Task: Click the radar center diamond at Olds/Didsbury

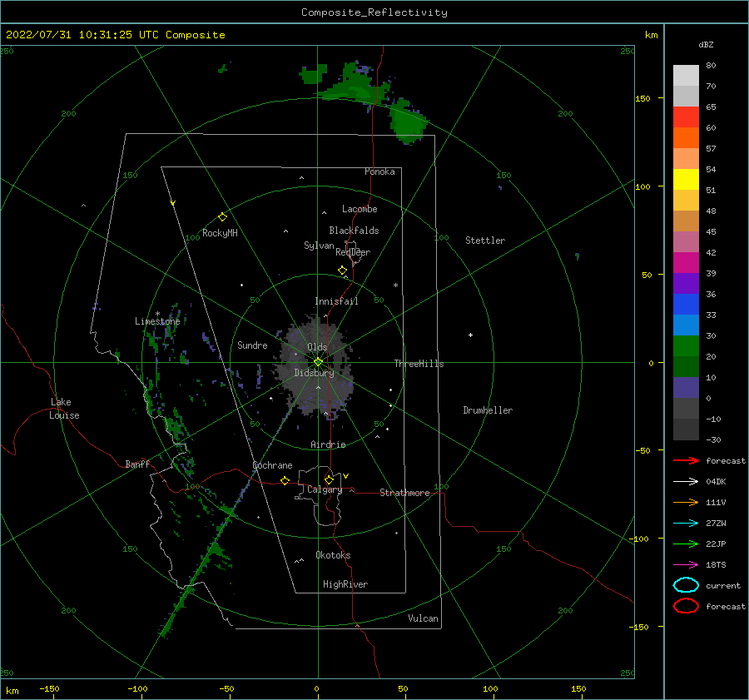Action: pos(318,362)
